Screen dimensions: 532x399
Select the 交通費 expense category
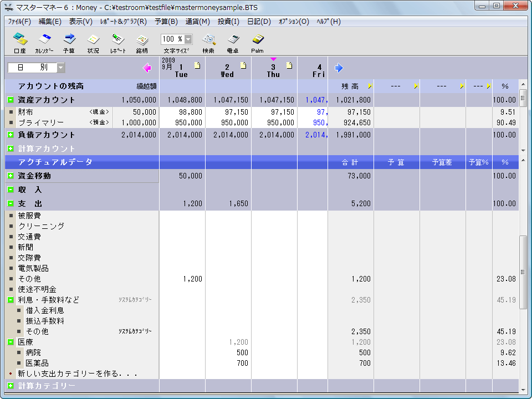pyautogui.click(x=29, y=237)
